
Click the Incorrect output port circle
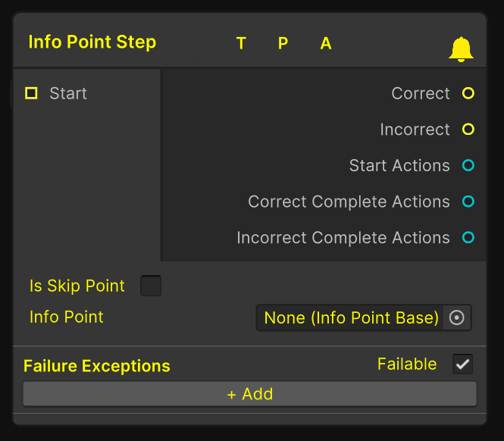click(x=468, y=130)
